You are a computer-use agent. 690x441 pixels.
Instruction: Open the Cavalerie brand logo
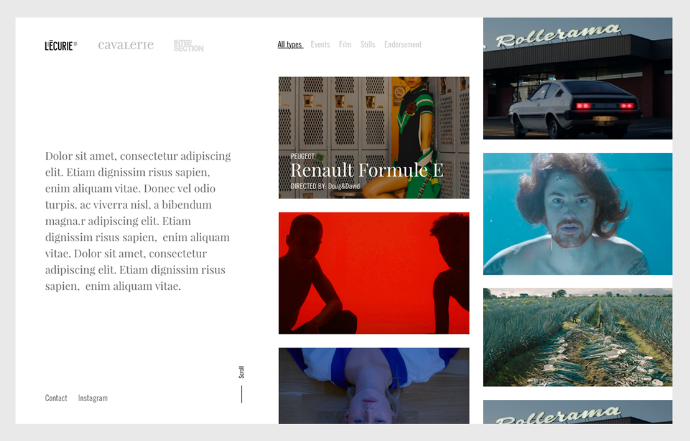tap(126, 45)
